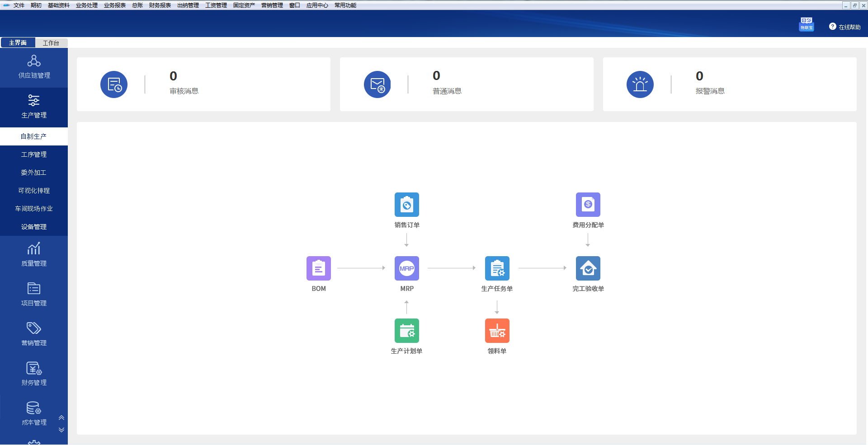This screenshot has width=868, height=445.
Task: Open 供应链管理 in the sidebar
Action: pyautogui.click(x=34, y=67)
